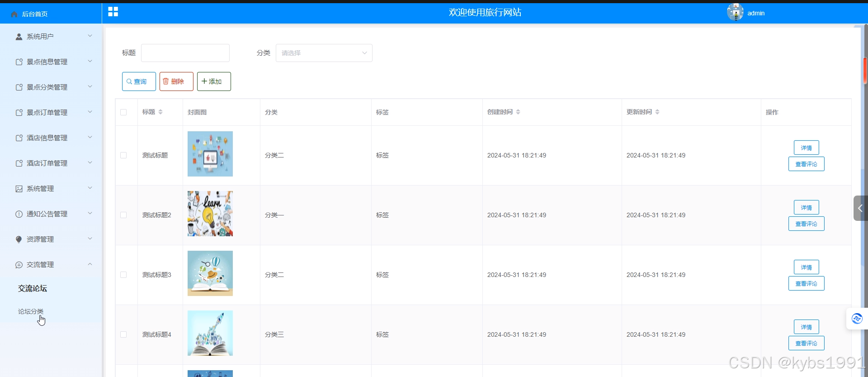Image resolution: width=868 pixels, height=377 pixels.
Task: Click the admin username label
Action: pyautogui.click(x=756, y=13)
